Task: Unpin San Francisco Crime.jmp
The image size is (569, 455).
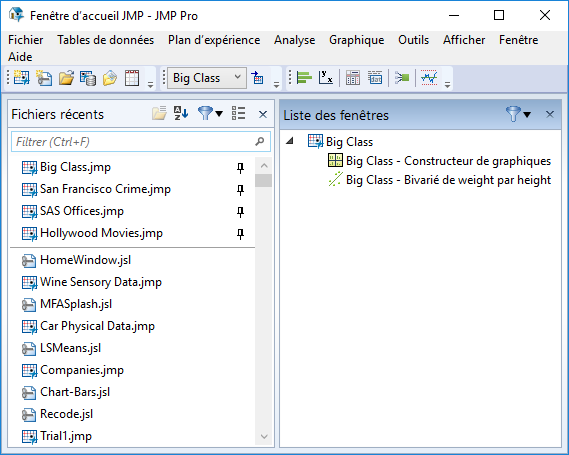Action: click(240, 190)
